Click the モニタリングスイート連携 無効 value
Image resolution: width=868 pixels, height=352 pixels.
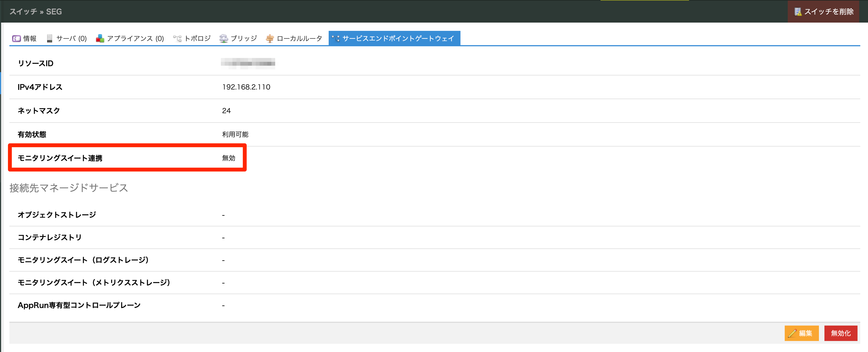pos(229,158)
